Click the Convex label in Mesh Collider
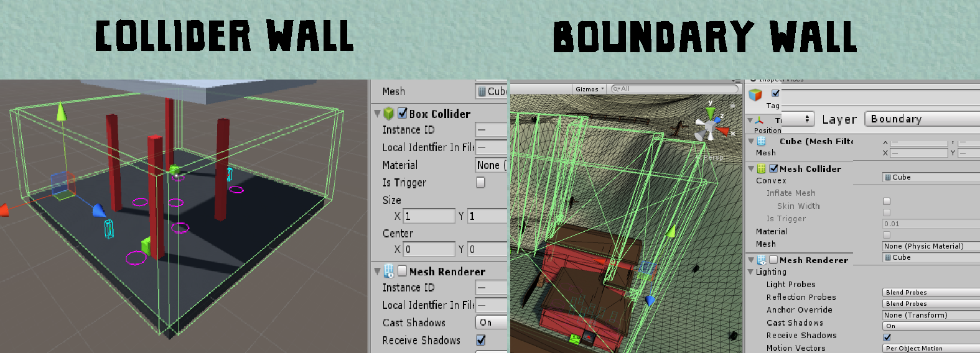Viewport: 980px width, 353px height. coord(771,180)
